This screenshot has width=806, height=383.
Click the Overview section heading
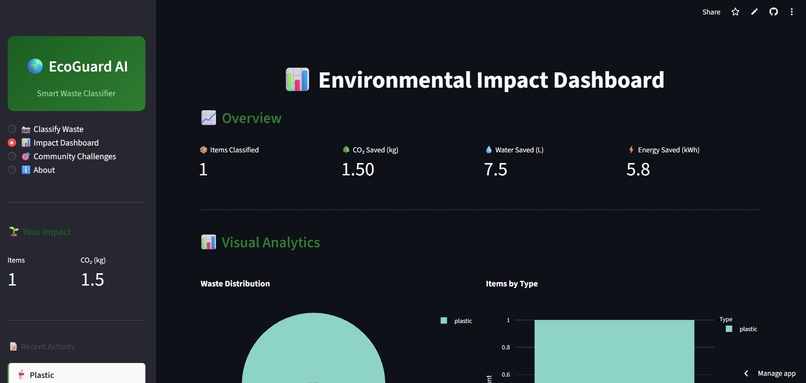tap(251, 118)
